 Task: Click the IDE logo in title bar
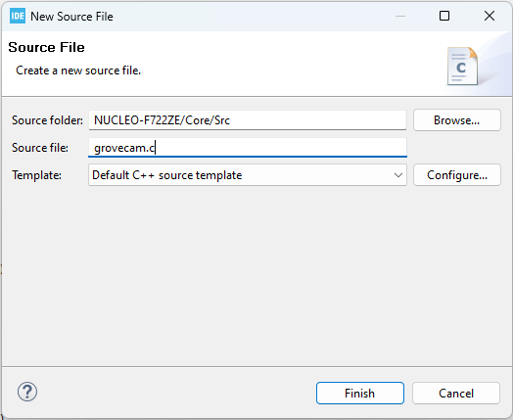(18, 16)
